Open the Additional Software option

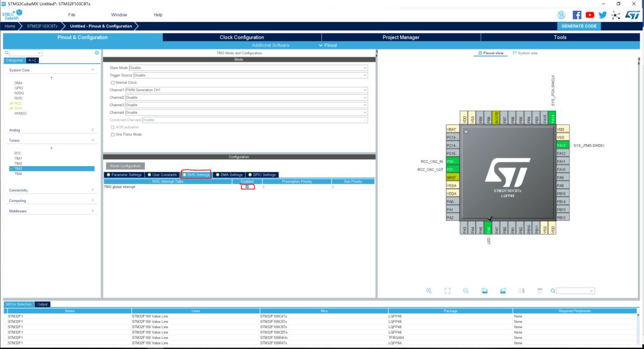pos(270,45)
